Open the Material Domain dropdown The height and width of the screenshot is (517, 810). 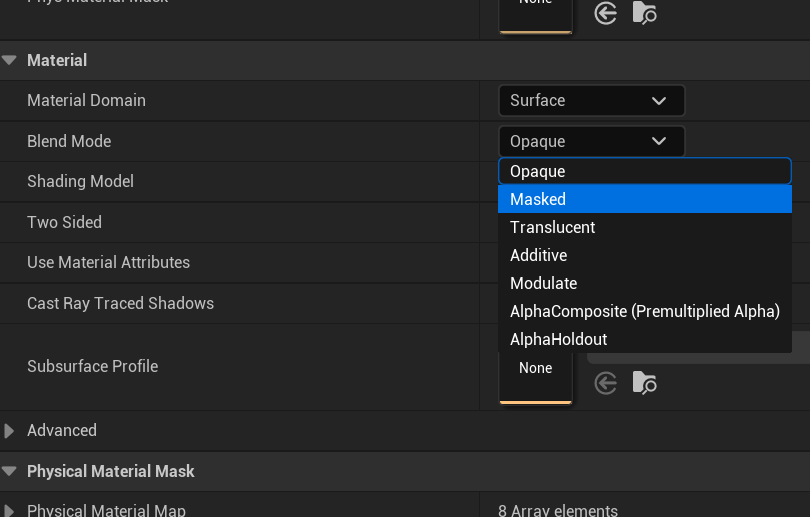tap(591, 101)
